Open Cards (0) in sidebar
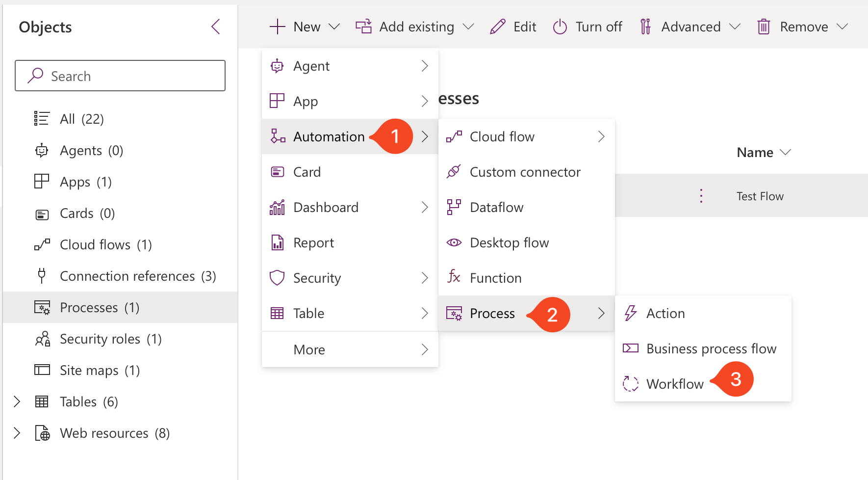This screenshot has height=480, width=868. 87,213
